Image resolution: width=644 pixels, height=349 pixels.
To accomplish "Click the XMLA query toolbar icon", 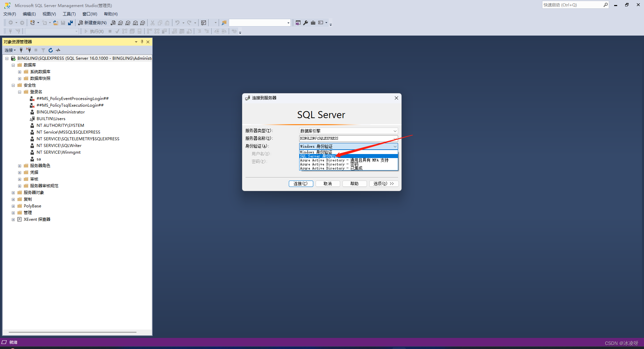I will point(135,22).
